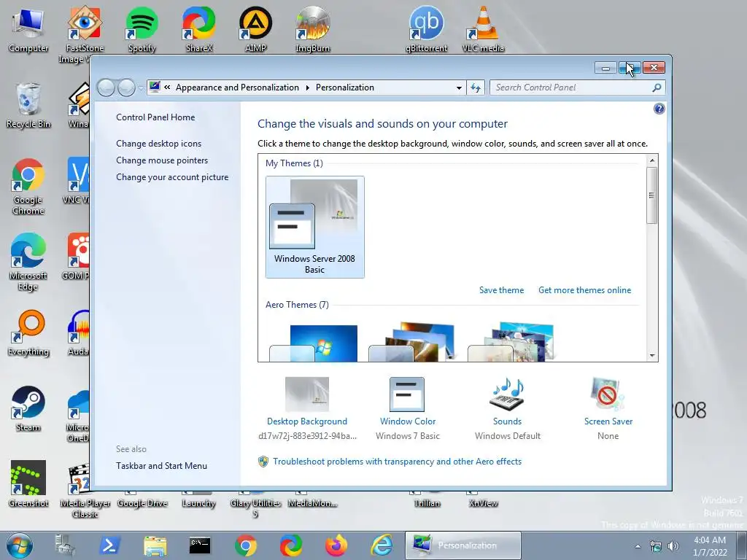Open the AIMP desktop shortcut

[x=255, y=29]
